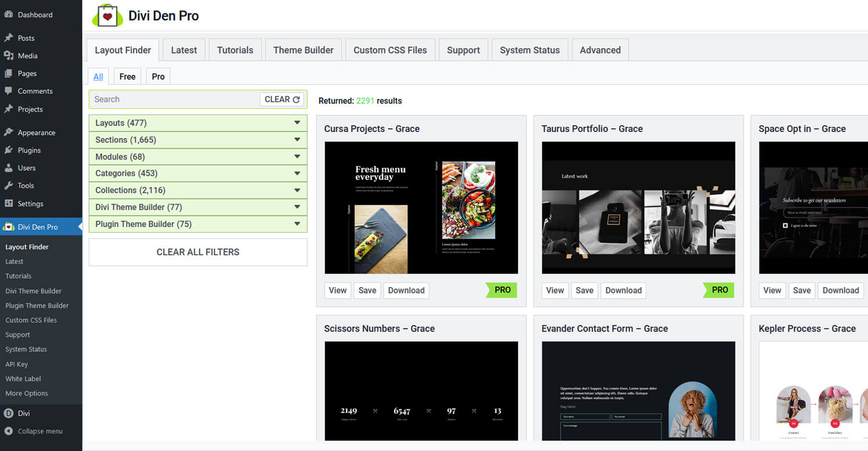This screenshot has height=451, width=868.
Task: Download the Space Opt in layout
Action: click(x=841, y=290)
